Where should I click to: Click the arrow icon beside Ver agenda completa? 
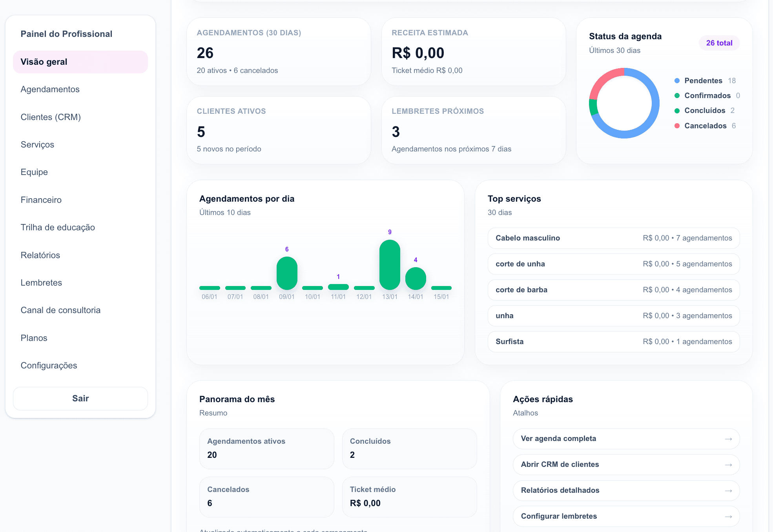pyautogui.click(x=729, y=439)
